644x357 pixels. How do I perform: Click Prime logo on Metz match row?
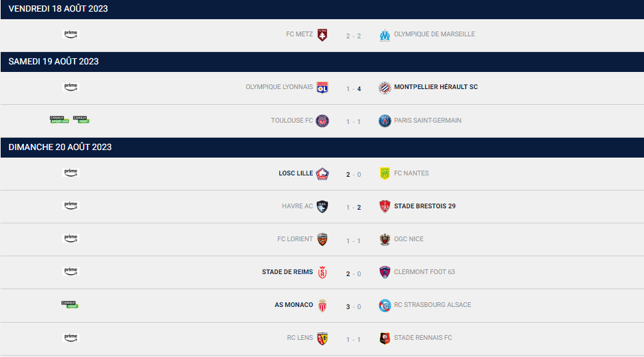(70, 34)
